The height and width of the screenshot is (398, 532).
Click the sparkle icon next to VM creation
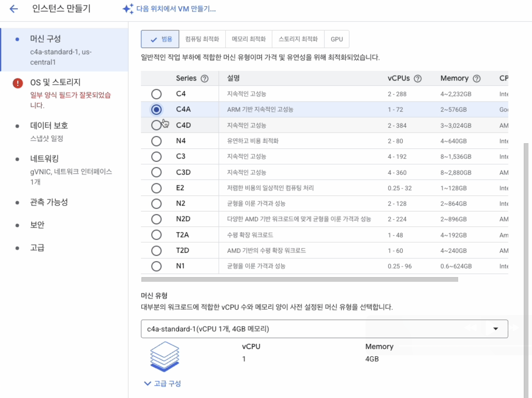[128, 9]
